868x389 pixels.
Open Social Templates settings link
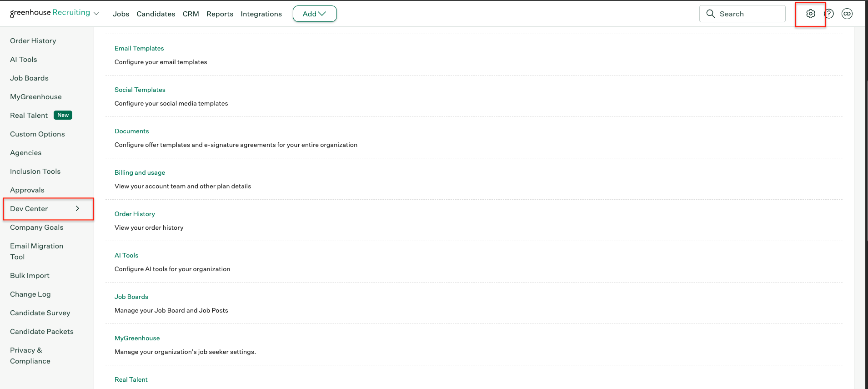coord(140,90)
